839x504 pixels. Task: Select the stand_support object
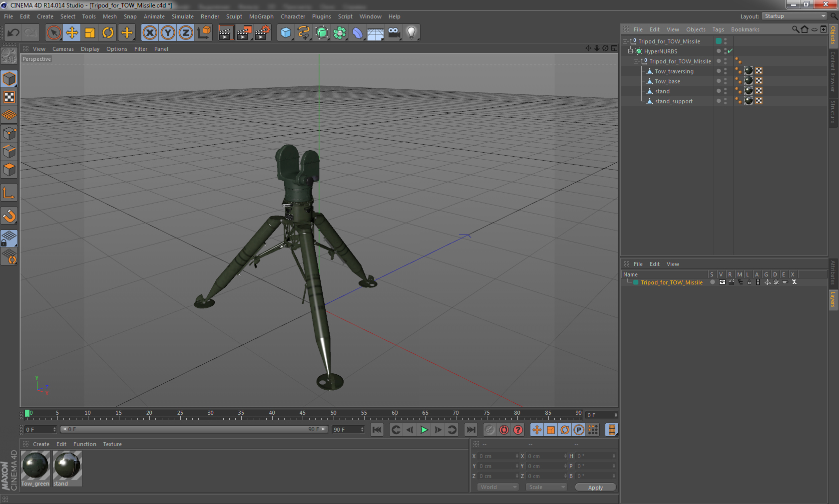click(x=674, y=101)
